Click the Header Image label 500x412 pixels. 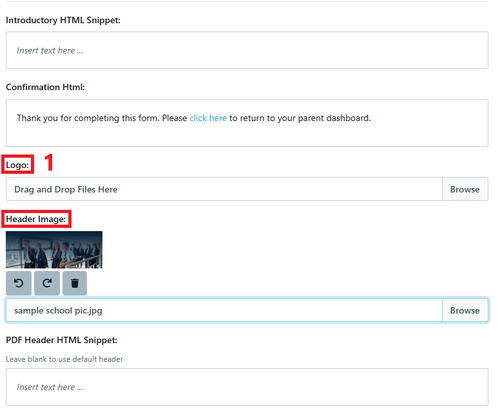coord(36,219)
